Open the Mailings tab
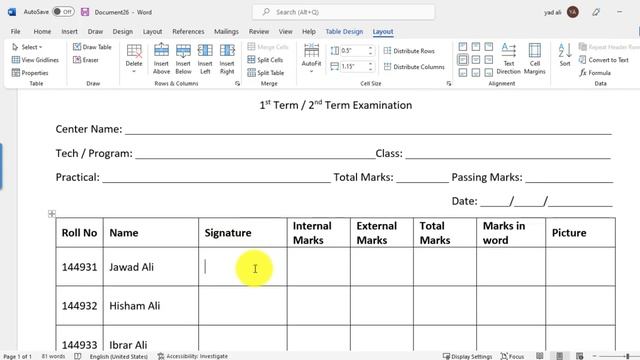This screenshot has height=360, width=640. coord(226,31)
